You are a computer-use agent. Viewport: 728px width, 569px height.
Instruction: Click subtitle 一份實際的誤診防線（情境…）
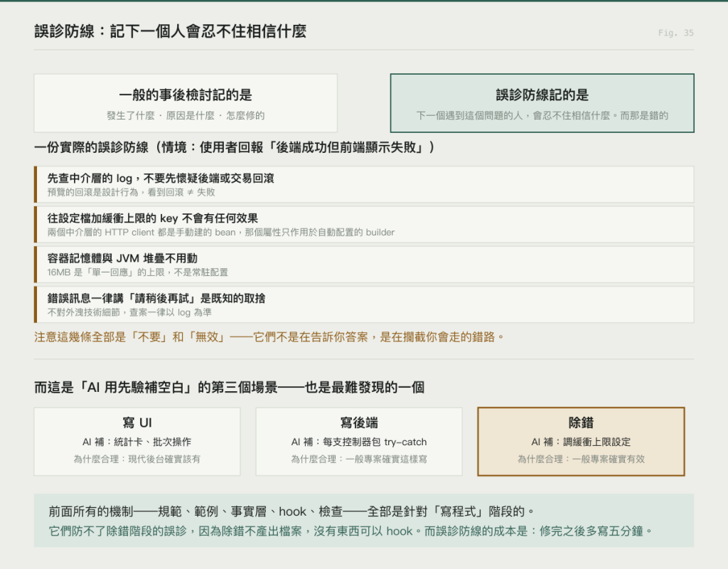tap(235, 148)
